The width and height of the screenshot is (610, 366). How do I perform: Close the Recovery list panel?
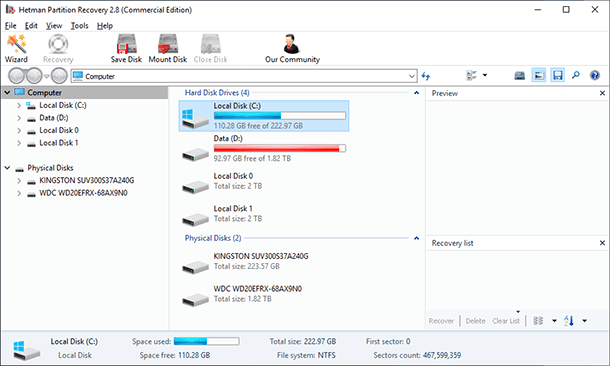tap(602, 243)
